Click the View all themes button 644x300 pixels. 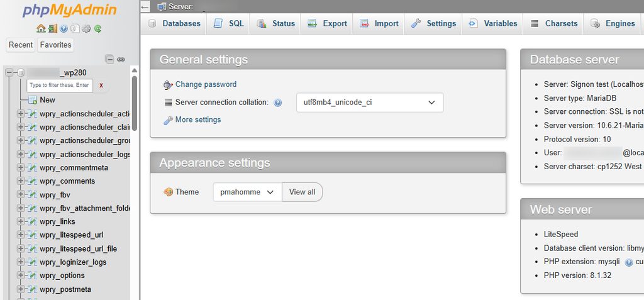[x=303, y=192]
